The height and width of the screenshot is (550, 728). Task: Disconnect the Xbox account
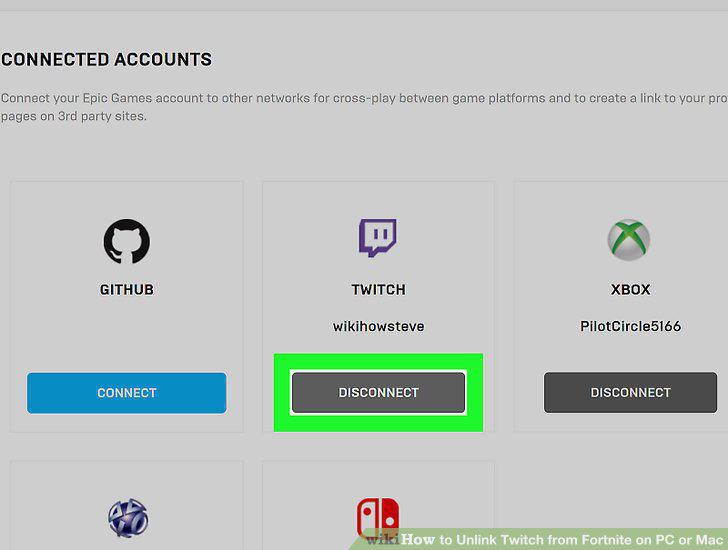click(x=630, y=392)
